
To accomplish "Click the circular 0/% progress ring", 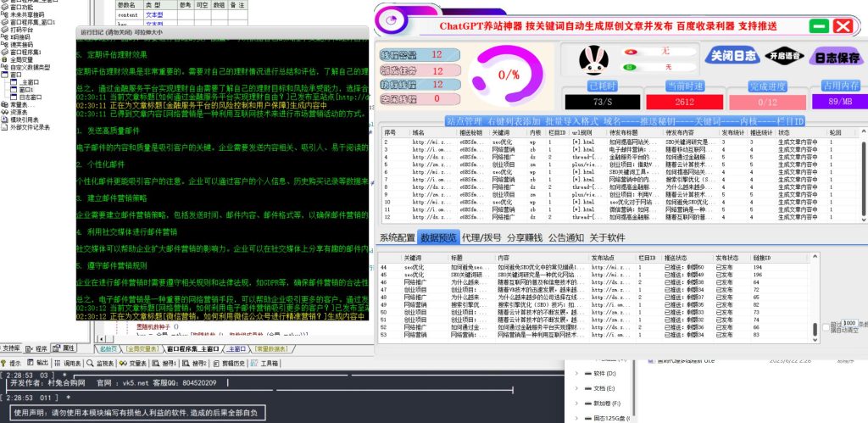I will pyautogui.click(x=509, y=75).
